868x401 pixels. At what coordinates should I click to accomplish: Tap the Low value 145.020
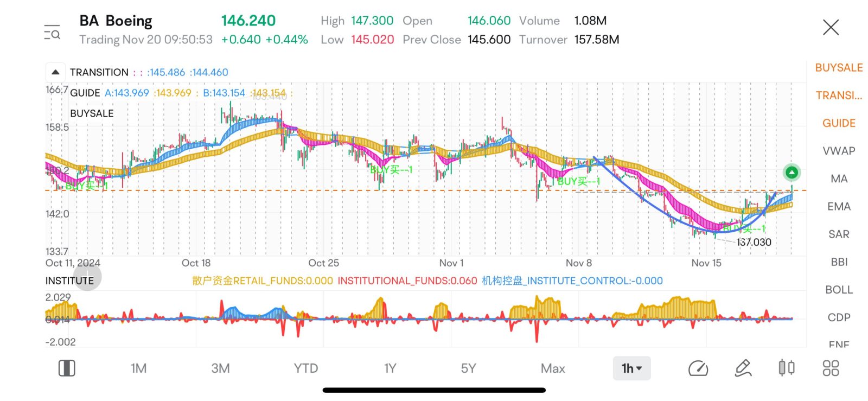(372, 40)
